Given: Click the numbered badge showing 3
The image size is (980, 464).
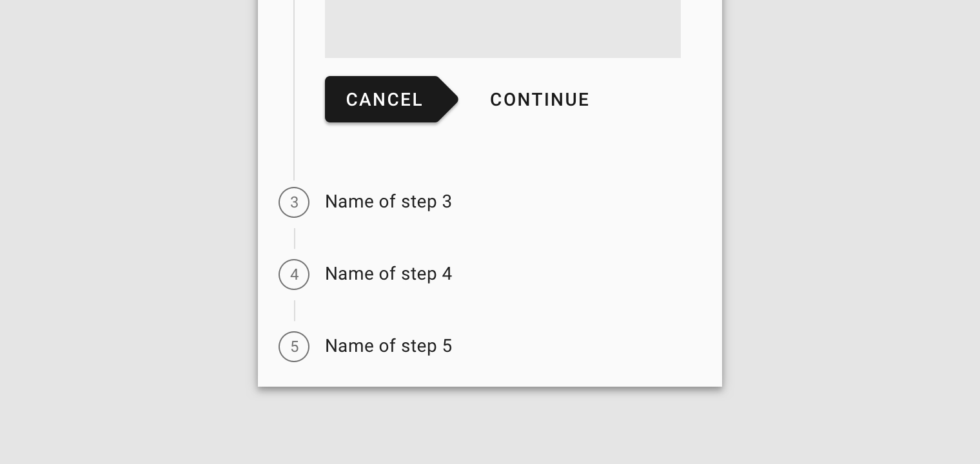Looking at the screenshot, I should pyautogui.click(x=294, y=202).
